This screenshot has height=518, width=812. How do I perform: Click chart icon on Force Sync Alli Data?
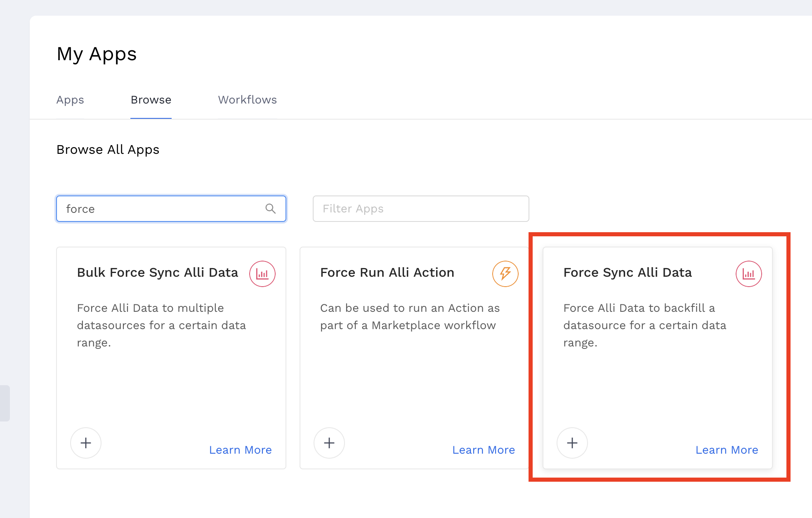click(748, 273)
